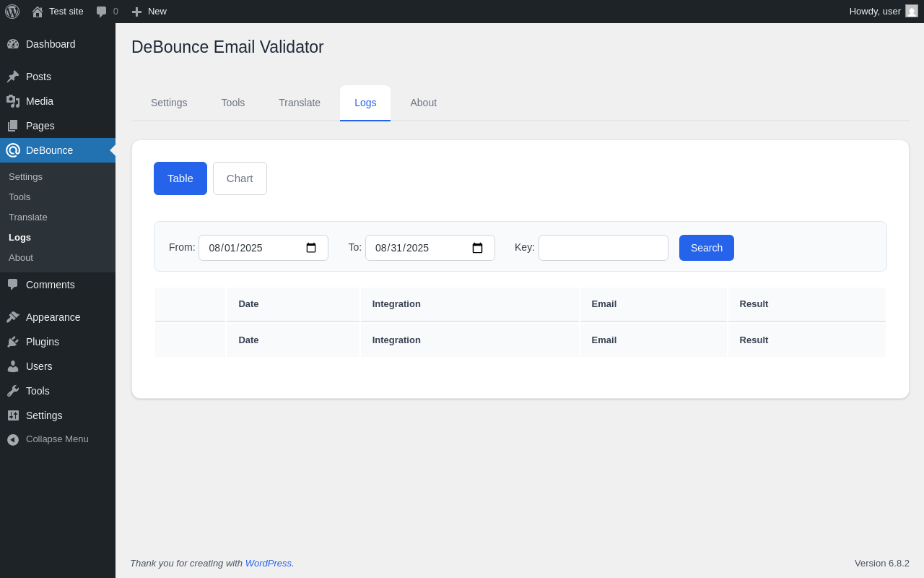Click the home icon beside Test site
This screenshot has width=924, height=578.
tap(38, 12)
